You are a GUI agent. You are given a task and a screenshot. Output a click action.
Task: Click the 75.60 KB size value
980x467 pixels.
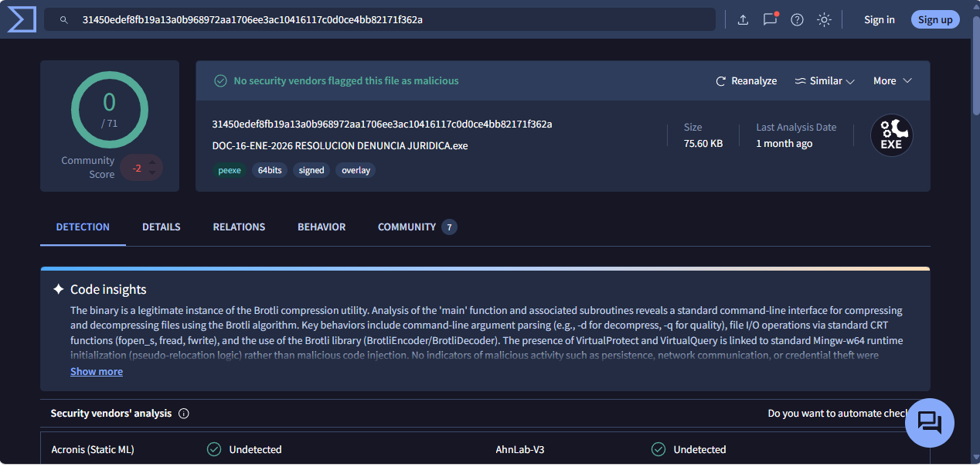[703, 143]
